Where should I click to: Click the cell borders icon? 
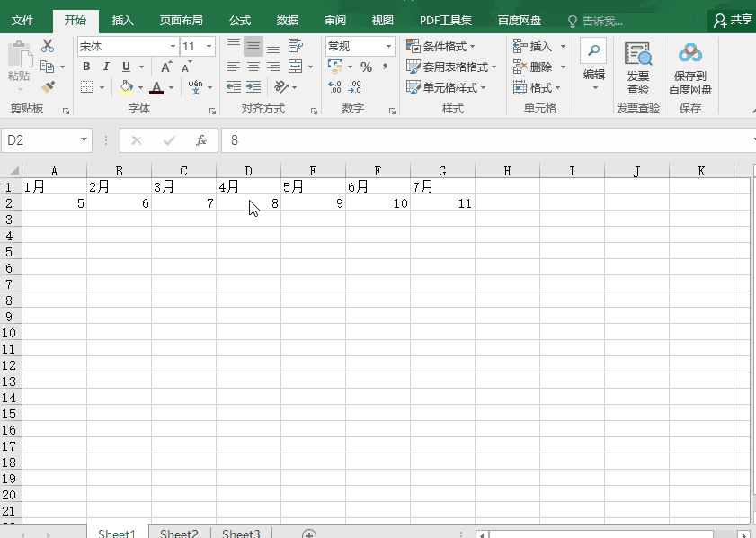[x=87, y=87]
